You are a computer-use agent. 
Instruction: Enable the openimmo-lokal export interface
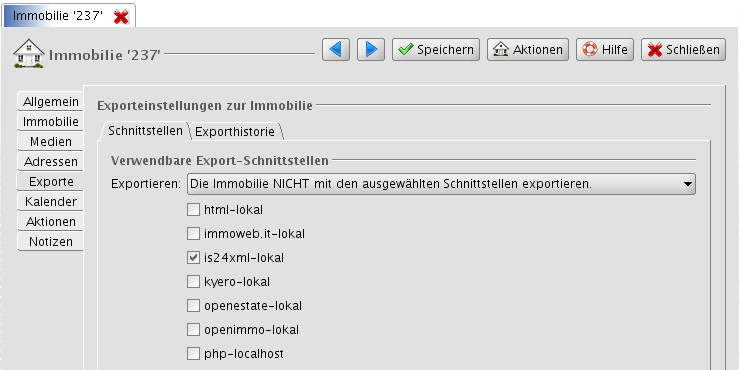193,329
